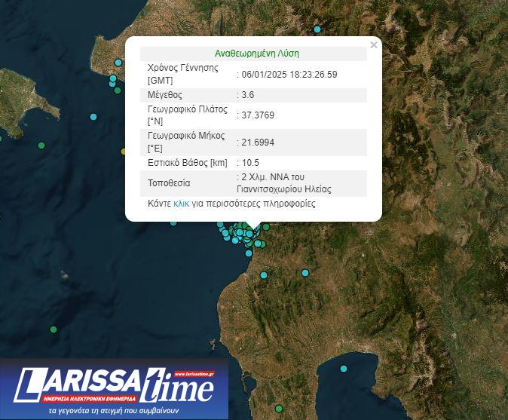Click the single cyan marker on the coast below the cluster
This screenshot has width=508, height=420.
pyautogui.click(x=249, y=253)
